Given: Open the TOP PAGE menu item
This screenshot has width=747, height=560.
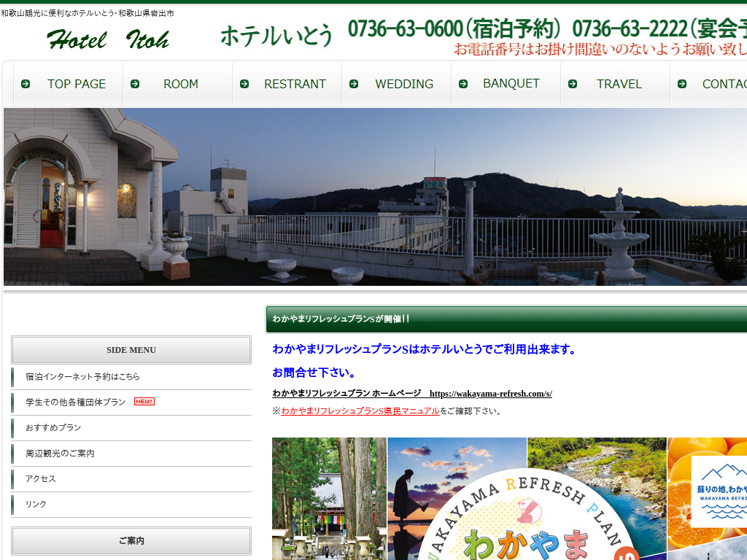Looking at the screenshot, I should point(68,84).
